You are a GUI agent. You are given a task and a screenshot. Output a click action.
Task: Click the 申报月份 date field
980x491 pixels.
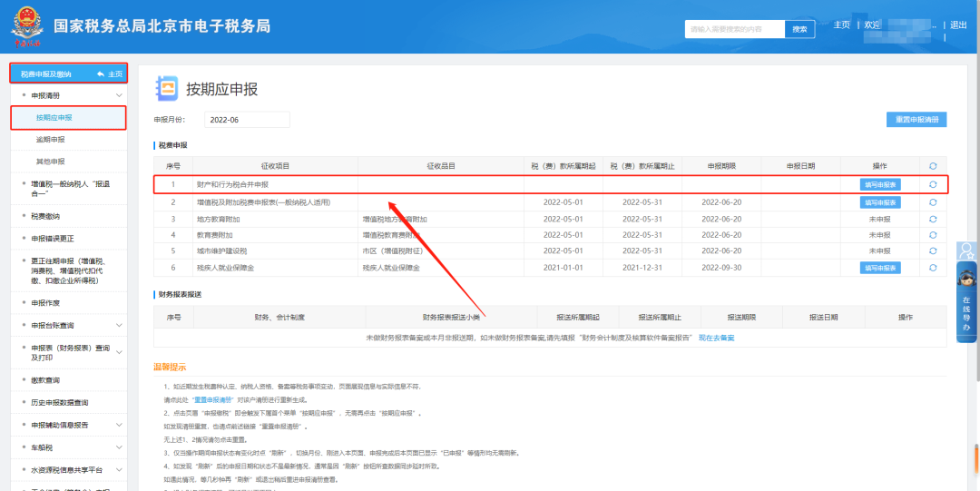(247, 120)
